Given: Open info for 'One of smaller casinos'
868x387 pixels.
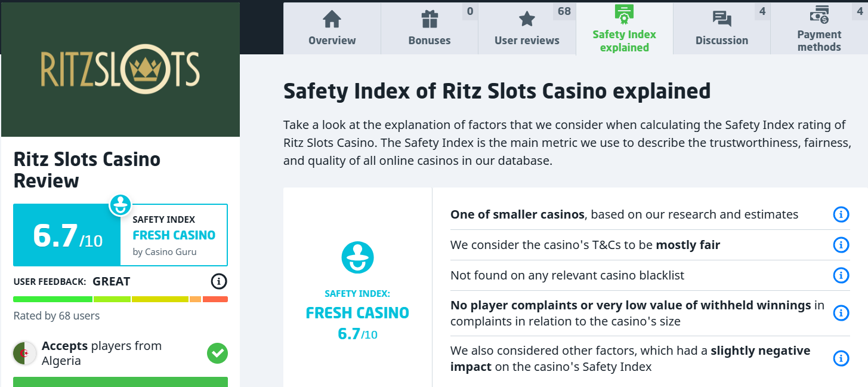Looking at the screenshot, I should (841, 214).
